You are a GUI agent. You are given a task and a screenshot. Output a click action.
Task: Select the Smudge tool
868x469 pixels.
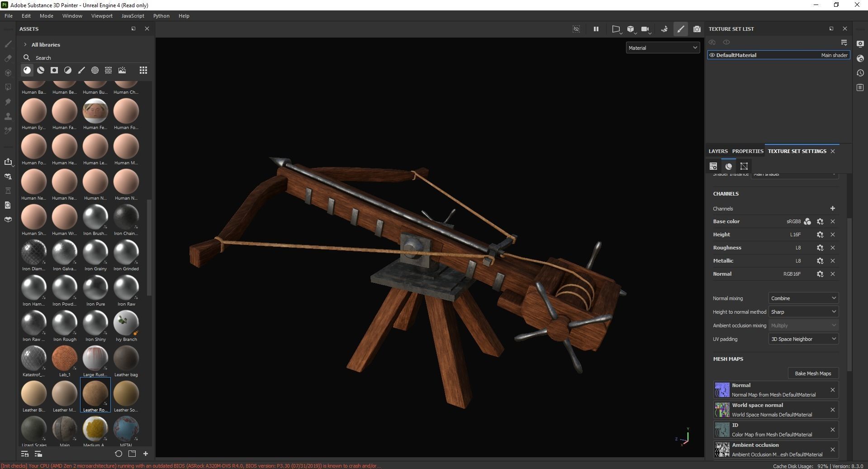(x=8, y=102)
